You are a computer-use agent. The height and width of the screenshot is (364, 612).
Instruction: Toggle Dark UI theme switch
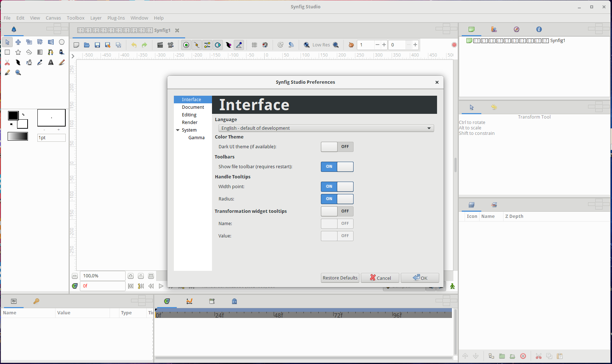tap(337, 147)
